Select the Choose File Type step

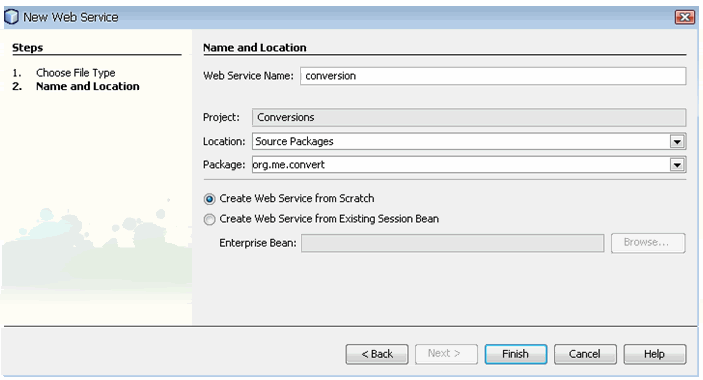click(x=76, y=73)
